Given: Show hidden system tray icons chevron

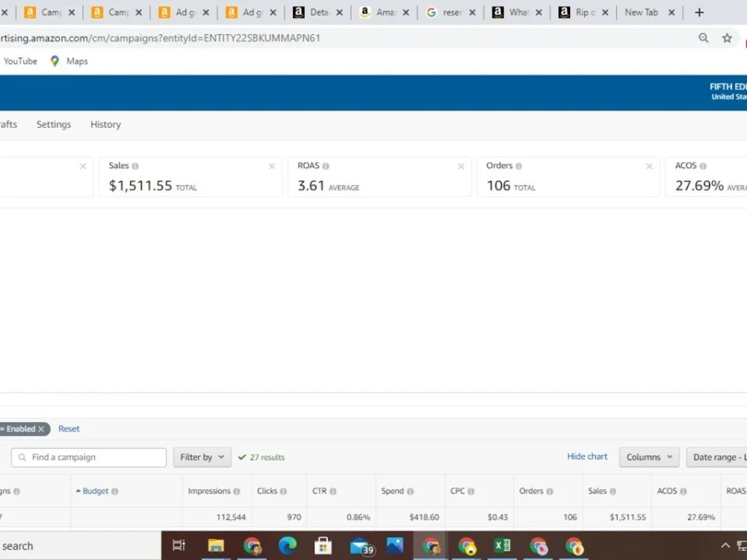Looking at the screenshot, I should [x=725, y=546].
